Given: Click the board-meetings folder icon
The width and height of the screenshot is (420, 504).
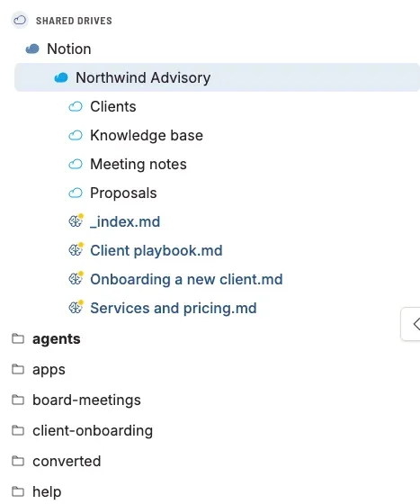Looking at the screenshot, I should click(x=18, y=400).
